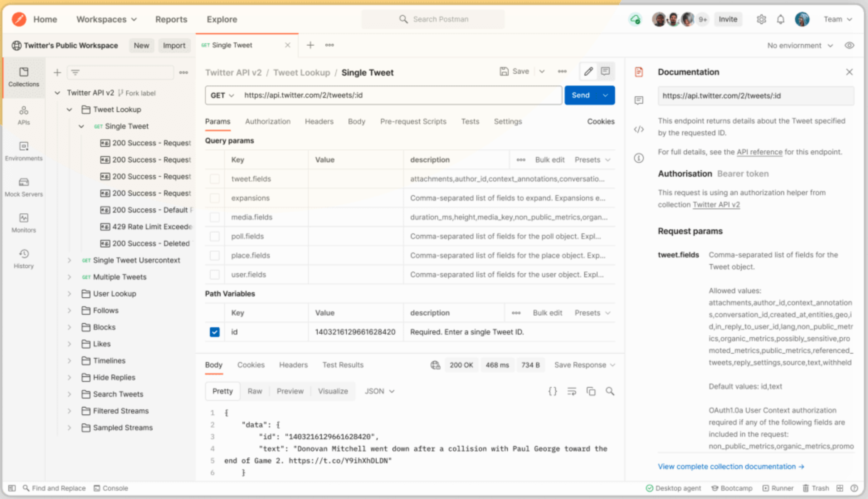This screenshot has height=499, width=868.
Task: Click the Import button
Action: point(174,45)
